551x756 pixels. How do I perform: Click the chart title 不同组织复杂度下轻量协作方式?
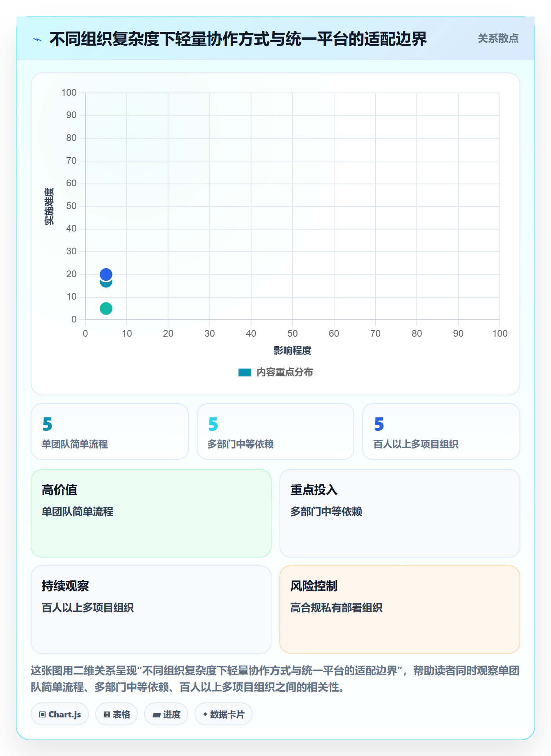tap(238, 39)
